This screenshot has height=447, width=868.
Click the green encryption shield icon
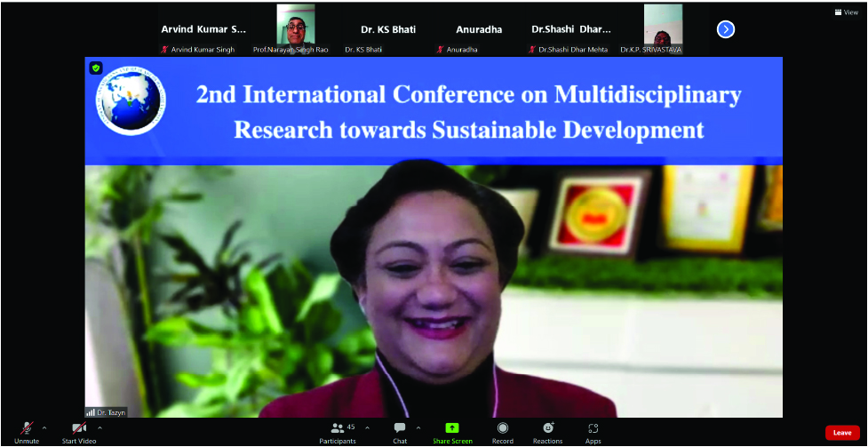click(x=96, y=68)
